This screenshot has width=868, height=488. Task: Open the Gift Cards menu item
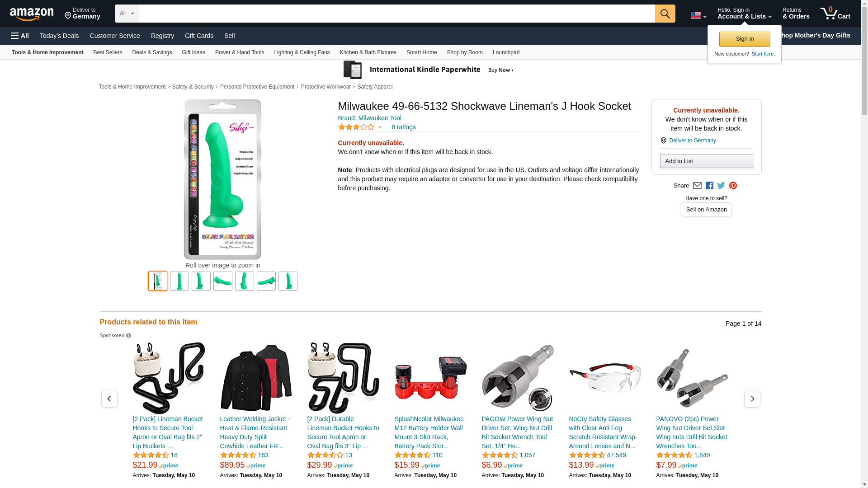pos(199,36)
